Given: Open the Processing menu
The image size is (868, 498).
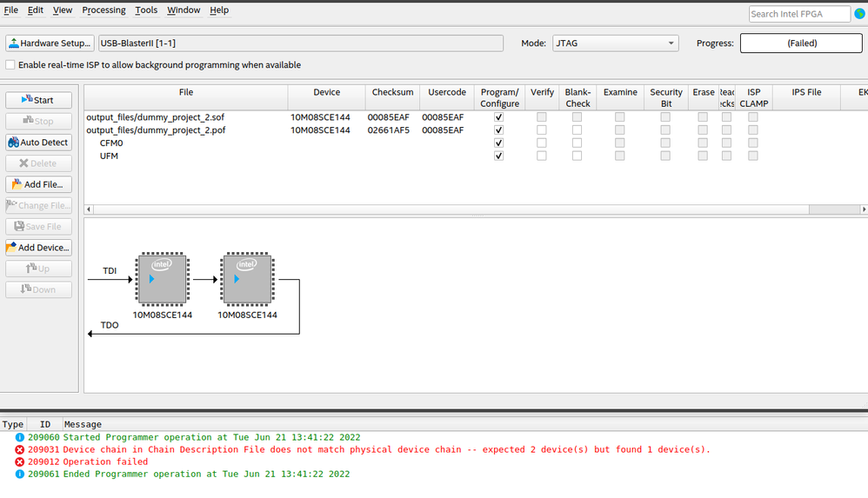Looking at the screenshot, I should [103, 10].
